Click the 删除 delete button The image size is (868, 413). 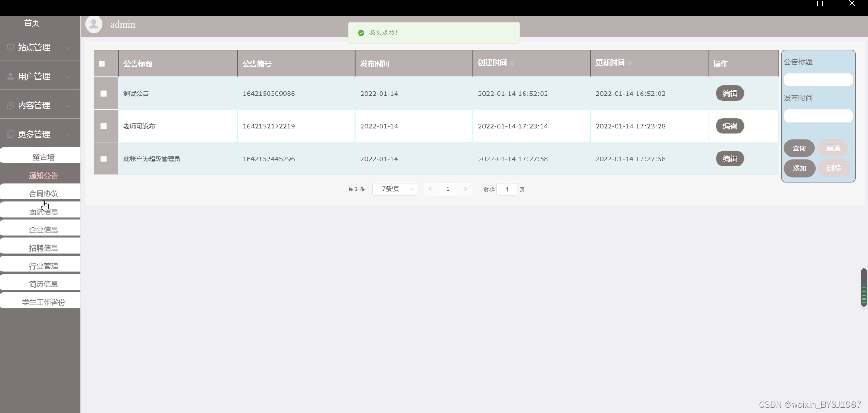coord(834,168)
